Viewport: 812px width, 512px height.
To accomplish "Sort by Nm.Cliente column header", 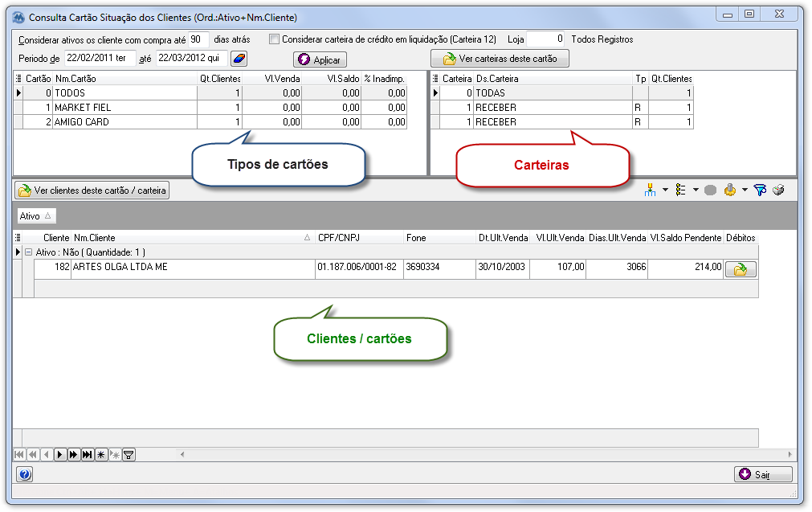I will (193, 238).
